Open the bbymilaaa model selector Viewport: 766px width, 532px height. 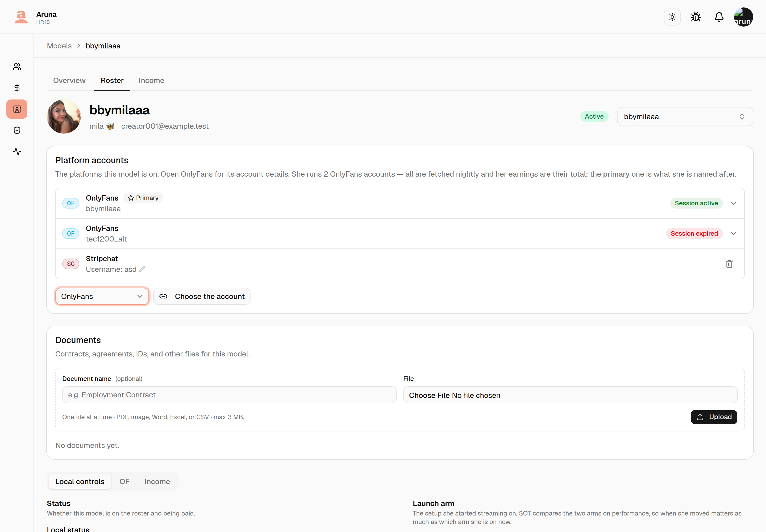point(685,117)
